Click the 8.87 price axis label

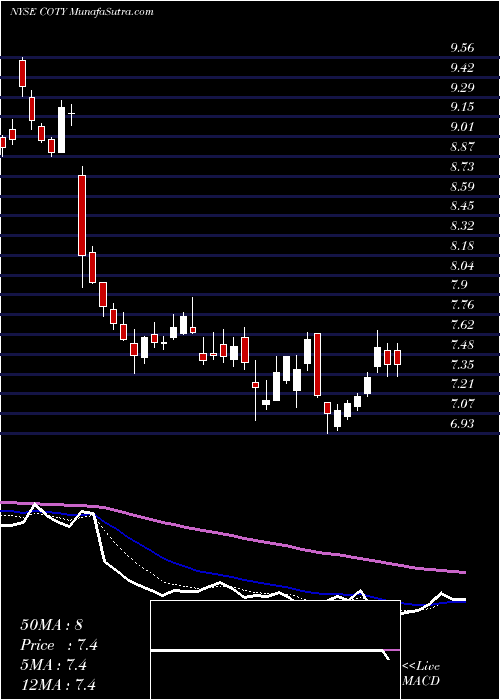(462, 146)
